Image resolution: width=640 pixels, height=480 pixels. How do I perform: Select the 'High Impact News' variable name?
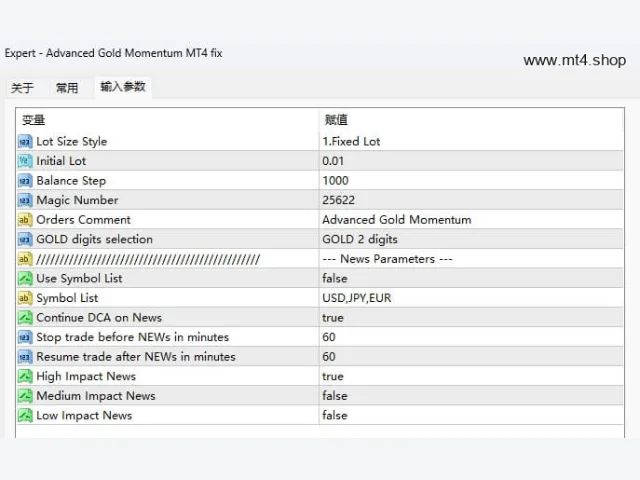(86, 376)
